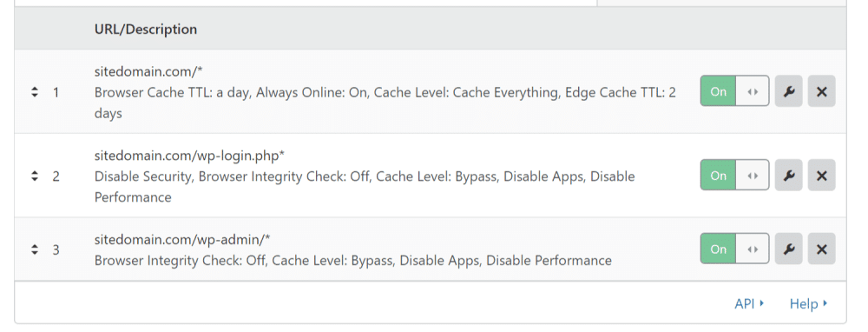Screen dimensions: 868x332
Task: Select the sitedomain.com/wp-admin/* rule URL
Action: click(182, 239)
